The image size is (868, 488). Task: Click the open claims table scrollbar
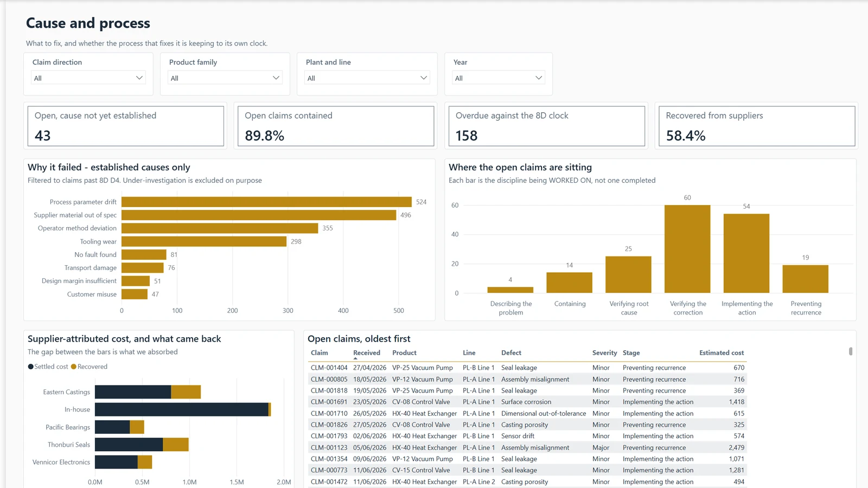[851, 351]
